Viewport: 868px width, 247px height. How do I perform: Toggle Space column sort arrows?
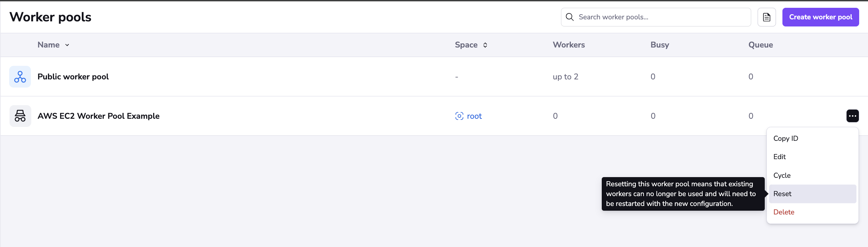pyautogui.click(x=485, y=45)
